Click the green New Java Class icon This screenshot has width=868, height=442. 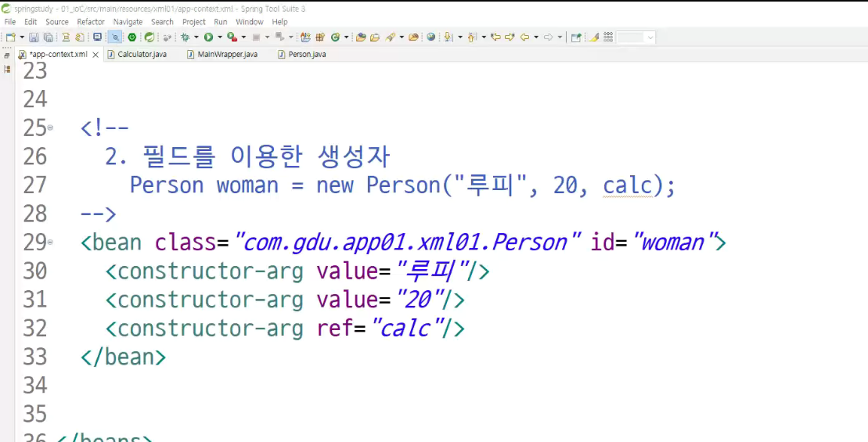336,37
